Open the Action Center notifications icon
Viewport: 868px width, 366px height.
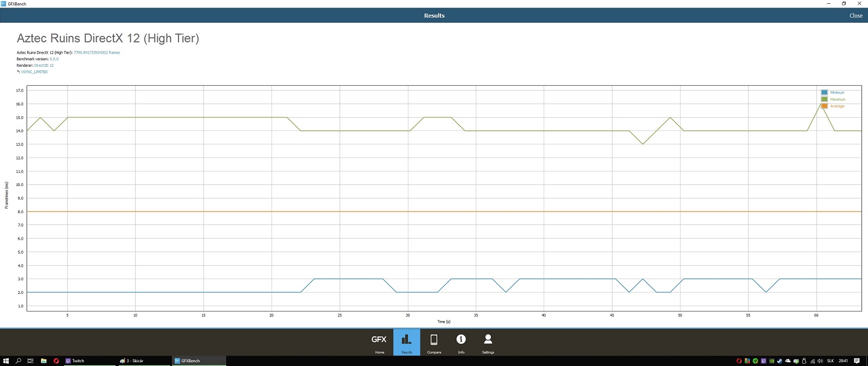pos(857,361)
